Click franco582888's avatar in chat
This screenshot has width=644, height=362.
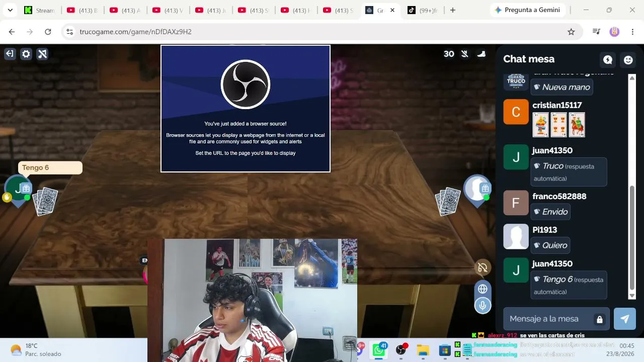[x=516, y=203]
